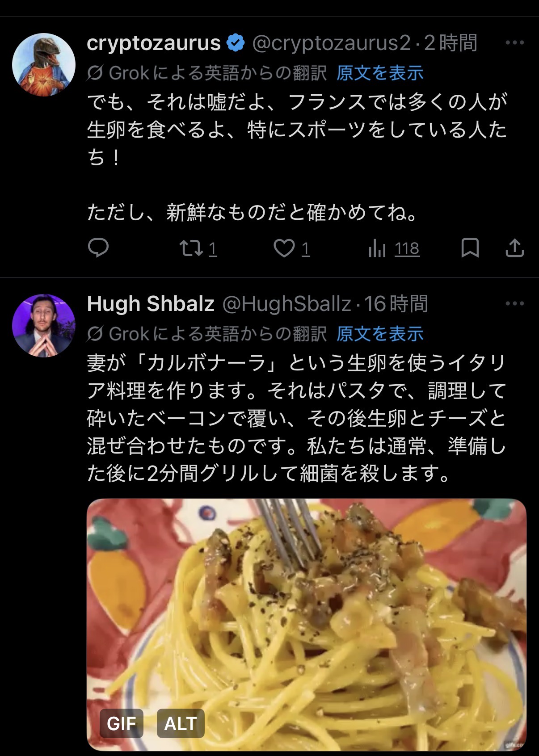The height and width of the screenshot is (756, 539).
Task: Open more options for Hugh Shbalz tweet
Action: point(514,304)
